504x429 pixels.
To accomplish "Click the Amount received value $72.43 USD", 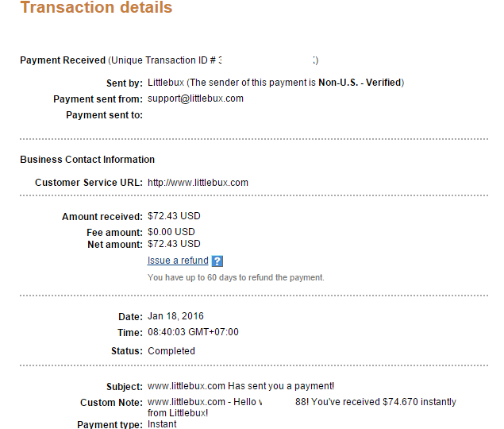I will [174, 217].
